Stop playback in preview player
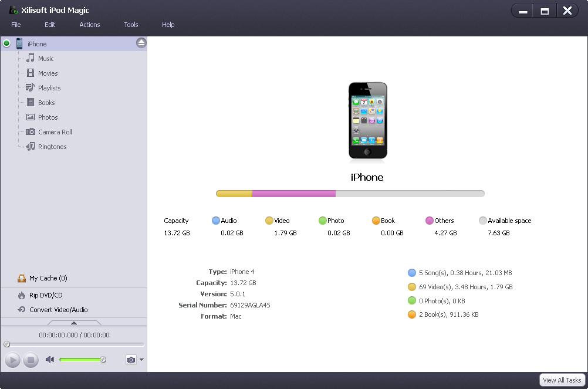Viewport: 588px width, 389px height. pos(31,360)
